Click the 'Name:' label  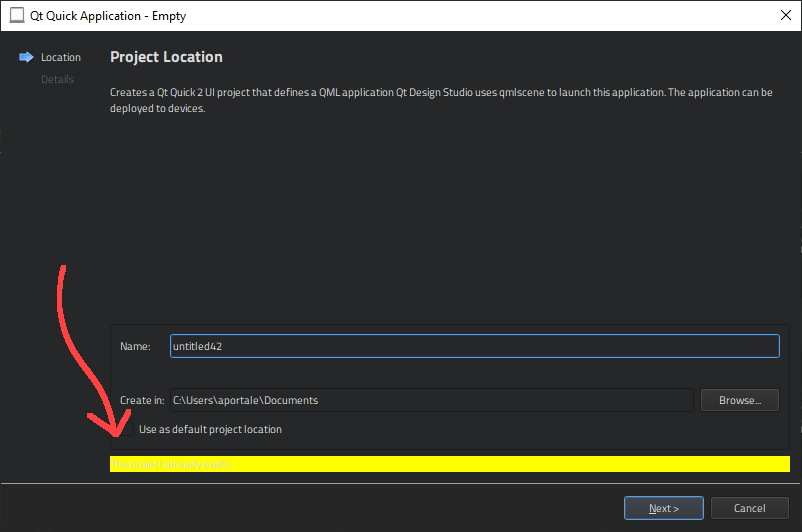135,346
